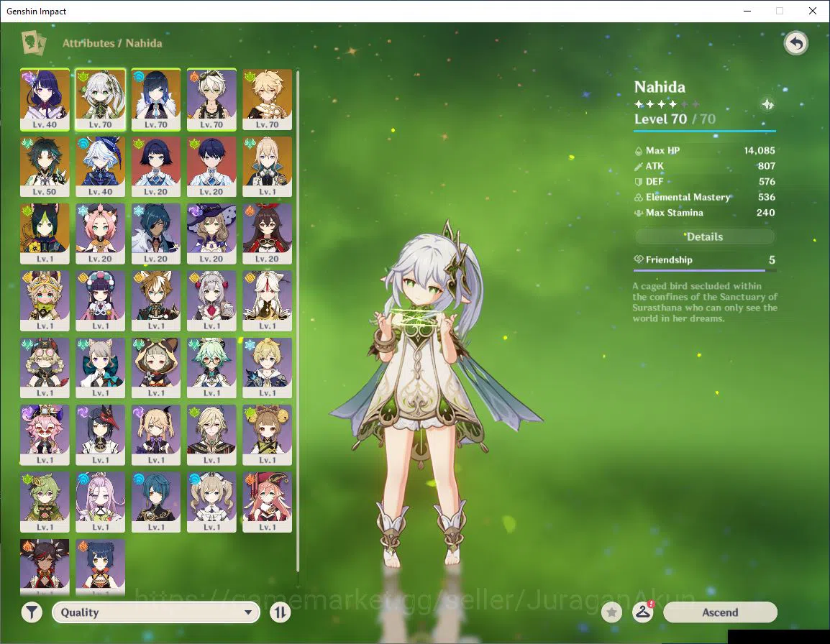Viewport: 830px width, 644px height.
Task: Select Jean Lv. 1 portrait
Action: 268,167
